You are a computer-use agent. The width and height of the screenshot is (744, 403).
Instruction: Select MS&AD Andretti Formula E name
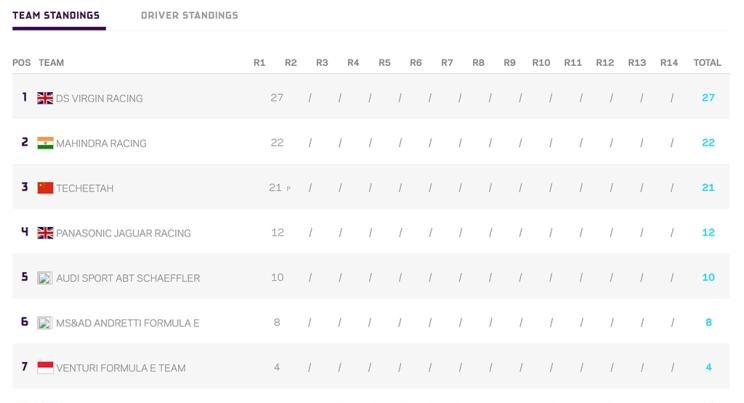(x=128, y=323)
